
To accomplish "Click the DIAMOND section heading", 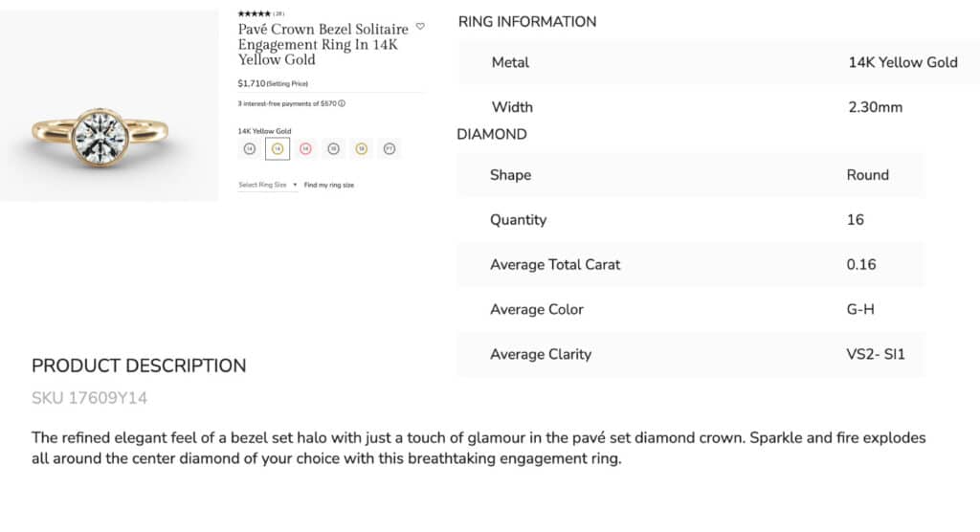I will tap(492, 134).
